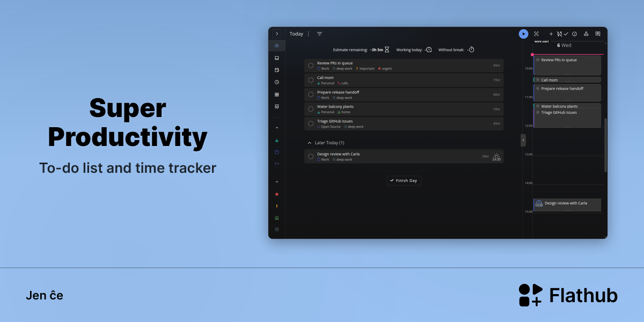Collapse the tags group chevron in sidebar

coord(277,182)
